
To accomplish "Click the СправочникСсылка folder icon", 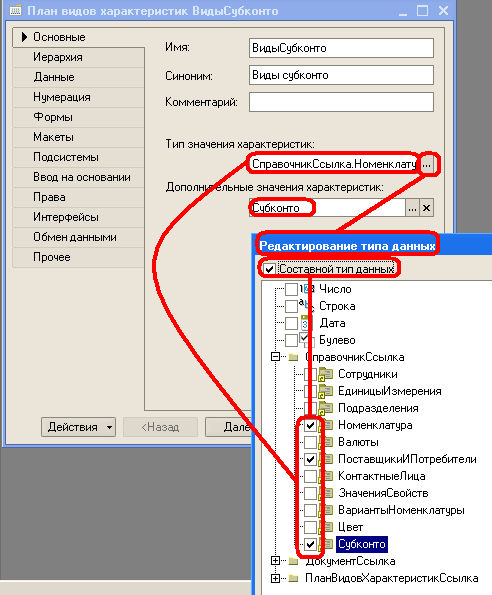I will [x=293, y=357].
